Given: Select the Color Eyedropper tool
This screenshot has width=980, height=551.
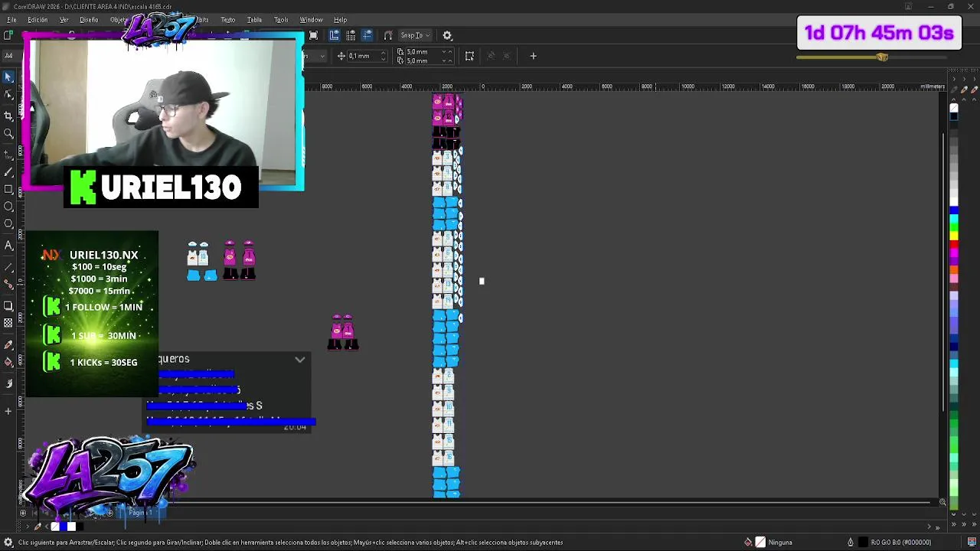Looking at the screenshot, I should pyautogui.click(x=8, y=344).
